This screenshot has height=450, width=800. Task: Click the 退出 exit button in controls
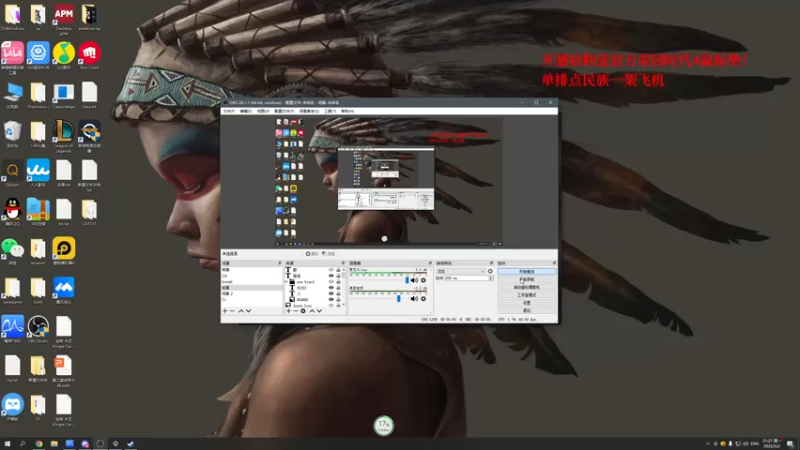tap(527, 310)
